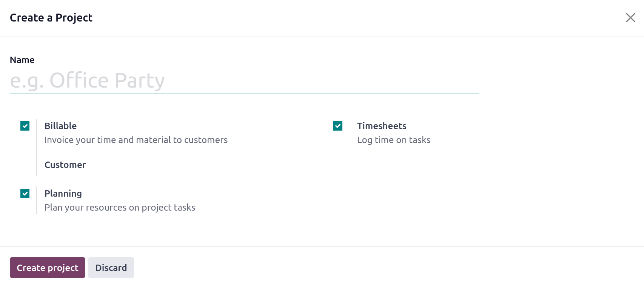Click 'Plan your resources on project tasks' text
Viewport: 644px width, 288px height.
pyautogui.click(x=120, y=208)
